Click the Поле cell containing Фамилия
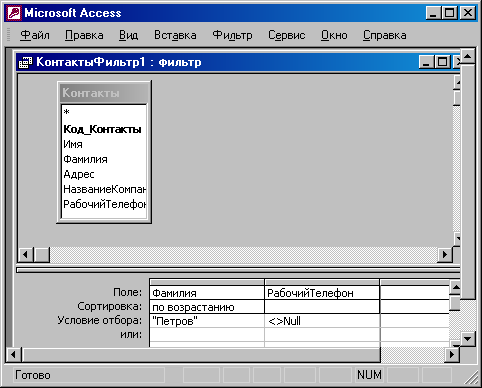This screenshot has height=388, width=482. 207,293
